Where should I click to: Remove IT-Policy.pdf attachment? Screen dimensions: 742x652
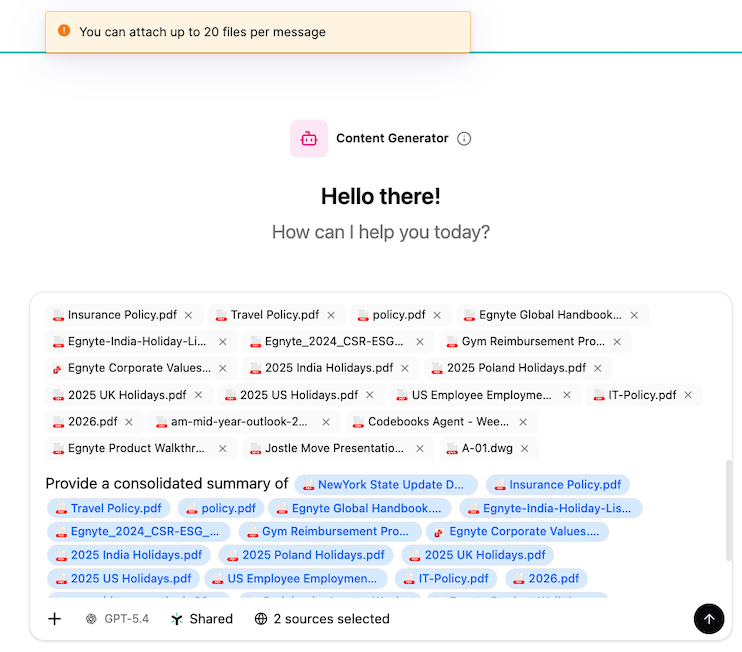point(688,395)
